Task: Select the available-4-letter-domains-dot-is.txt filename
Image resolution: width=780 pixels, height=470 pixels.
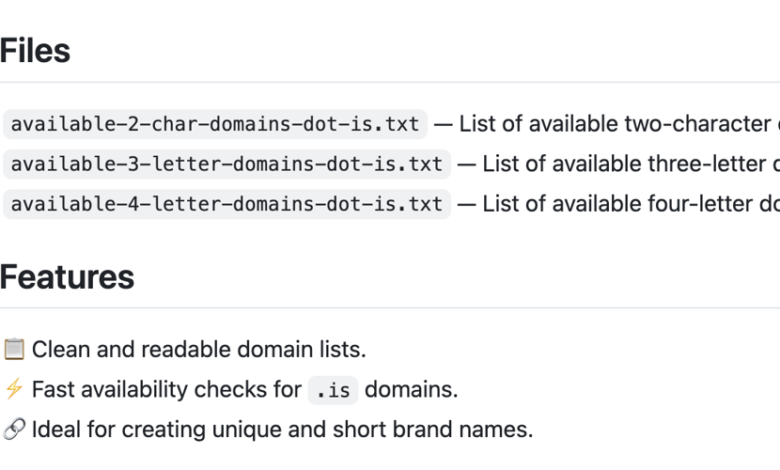Action: pyautogui.click(x=227, y=204)
